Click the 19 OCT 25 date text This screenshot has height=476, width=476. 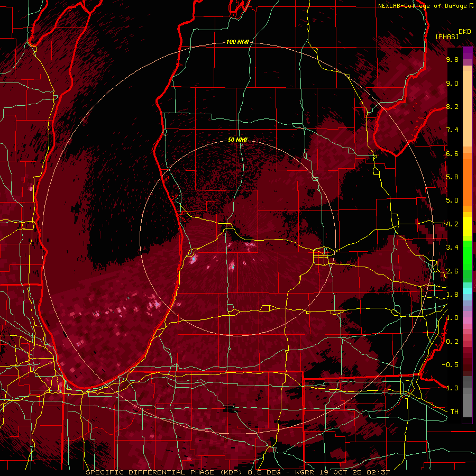point(342,472)
